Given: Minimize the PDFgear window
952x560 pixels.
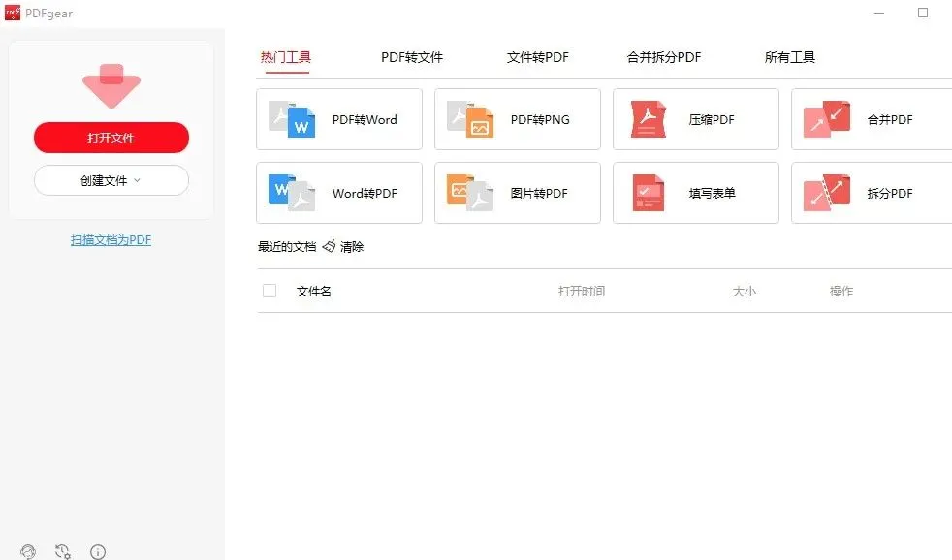Looking at the screenshot, I should (879, 13).
